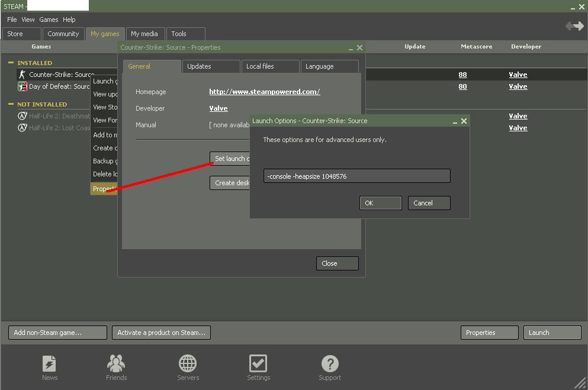Viewport: 588px width, 390px height.
Task: Click the Half-Life 2: Deathmatch lambda icon
Action: [23, 116]
